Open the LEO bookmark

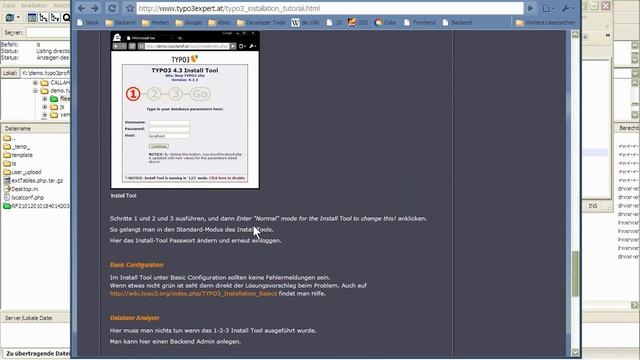[x=358, y=22]
